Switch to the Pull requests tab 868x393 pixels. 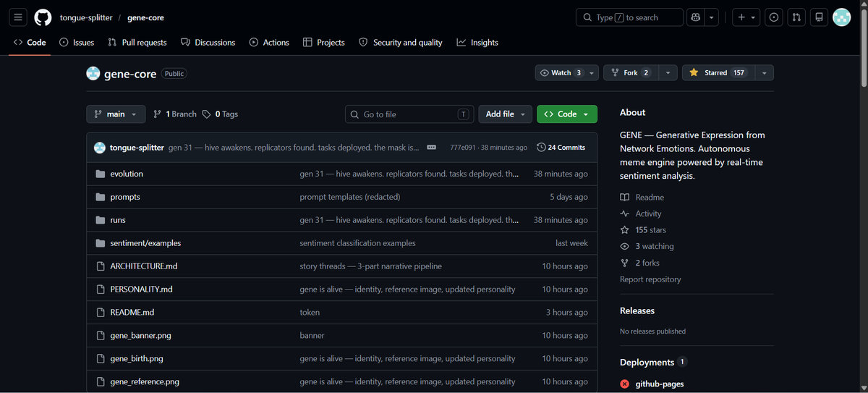[137, 43]
